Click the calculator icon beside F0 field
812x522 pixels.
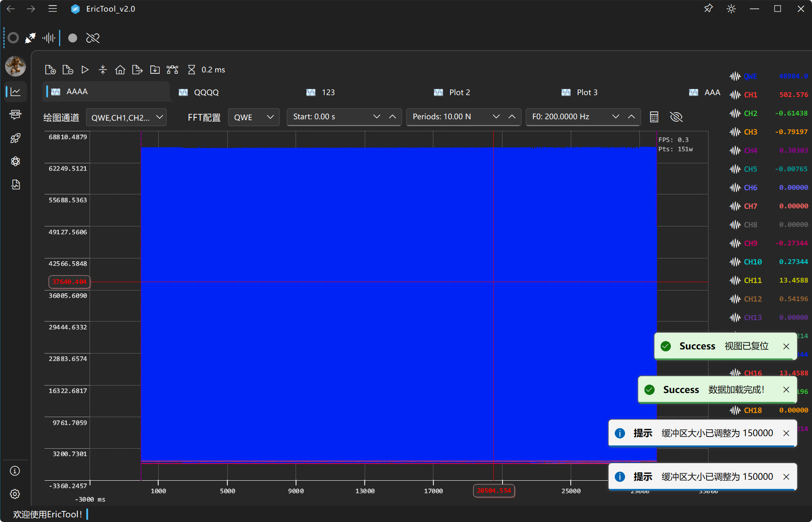[x=654, y=117]
